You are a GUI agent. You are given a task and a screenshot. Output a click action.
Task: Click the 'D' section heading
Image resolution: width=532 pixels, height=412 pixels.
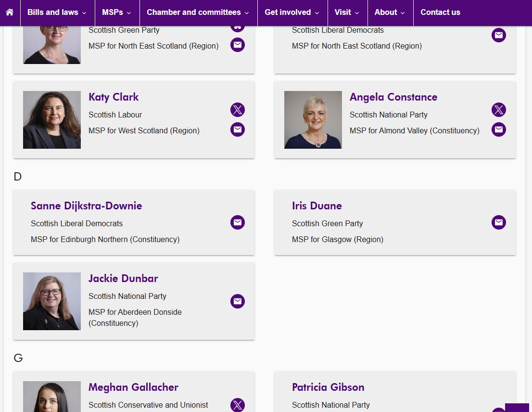pos(18,177)
